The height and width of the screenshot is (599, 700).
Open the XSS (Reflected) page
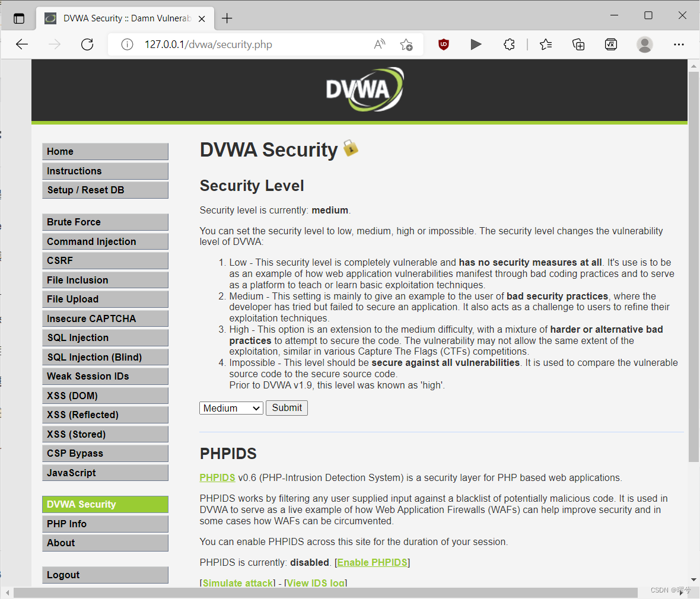tap(106, 415)
